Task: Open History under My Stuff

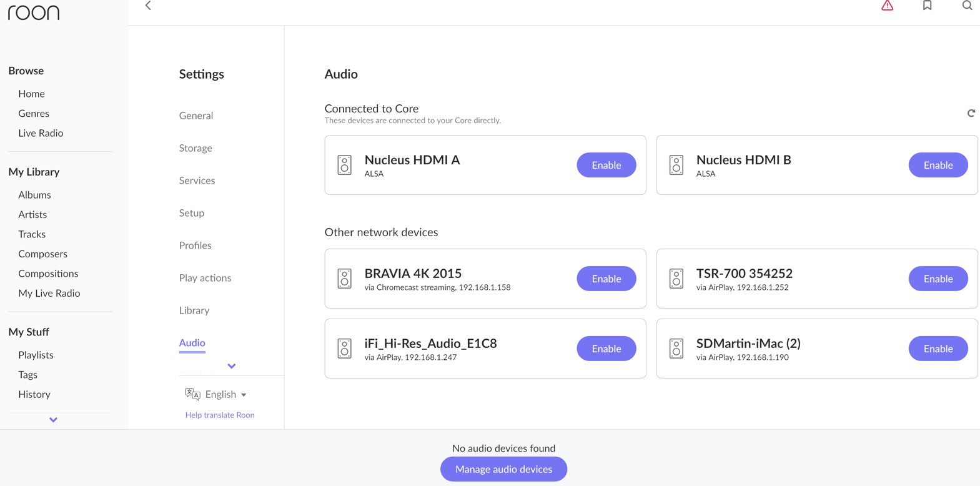Action: click(x=34, y=394)
